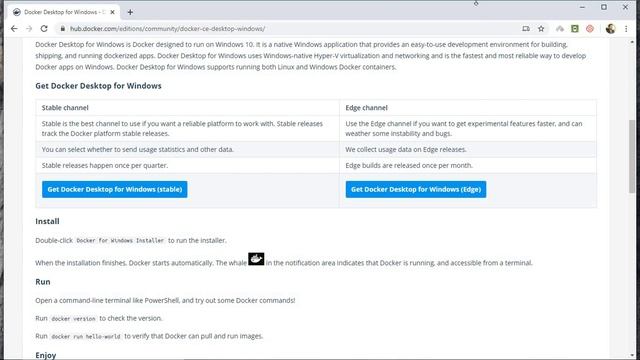Screen dimensions: 640x360
Task: Click 'Get Docker Desktop for Windows' heading
Action: (x=98, y=86)
